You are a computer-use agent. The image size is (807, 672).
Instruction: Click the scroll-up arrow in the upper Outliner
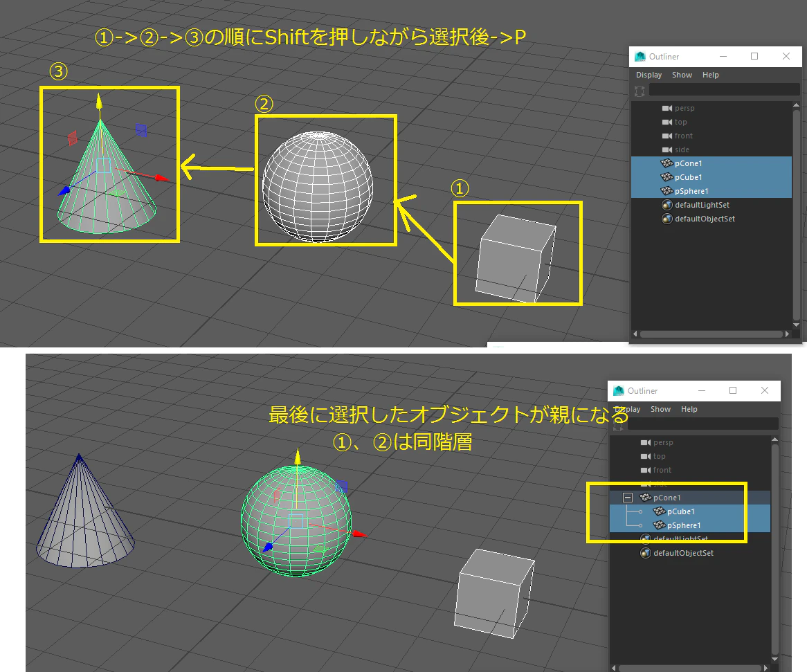(796, 105)
